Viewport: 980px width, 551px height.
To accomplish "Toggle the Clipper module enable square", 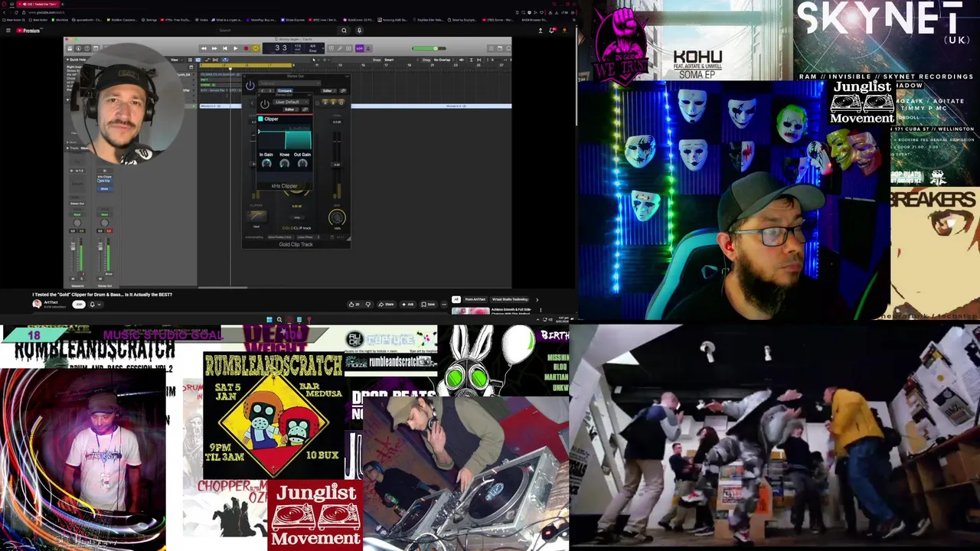I will pos(260,119).
